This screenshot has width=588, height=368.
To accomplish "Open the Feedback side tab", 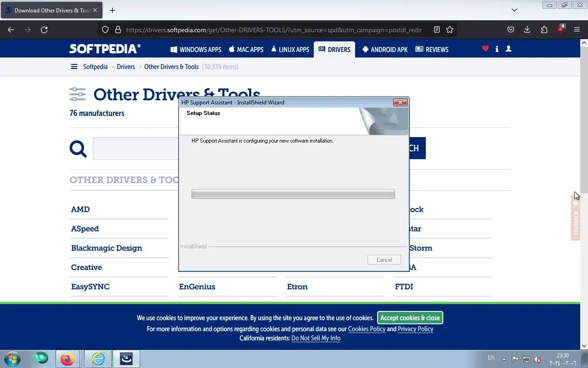I will click(x=576, y=217).
